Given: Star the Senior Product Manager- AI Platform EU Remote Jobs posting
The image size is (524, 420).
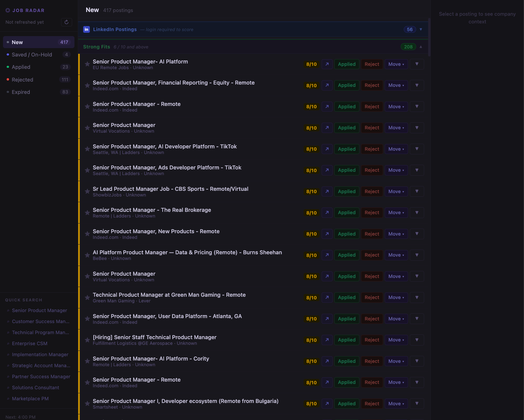Looking at the screenshot, I should click(x=87, y=64).
